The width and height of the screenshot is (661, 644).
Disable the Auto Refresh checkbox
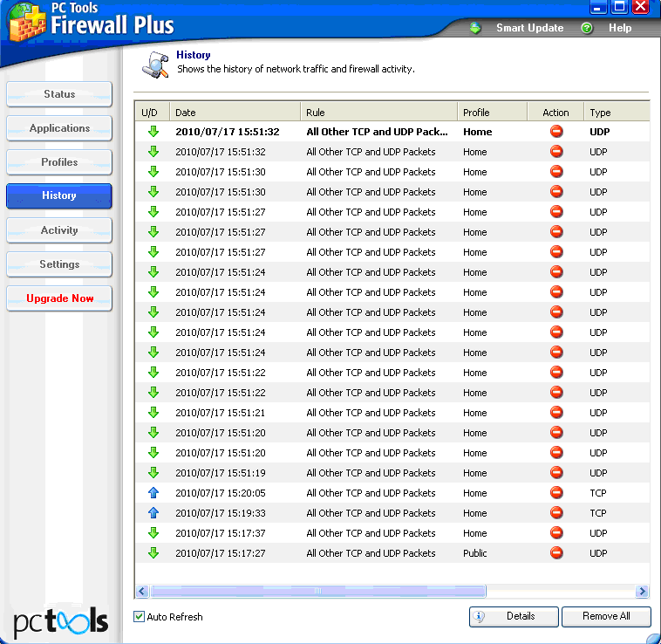click(x=140, y=617)
